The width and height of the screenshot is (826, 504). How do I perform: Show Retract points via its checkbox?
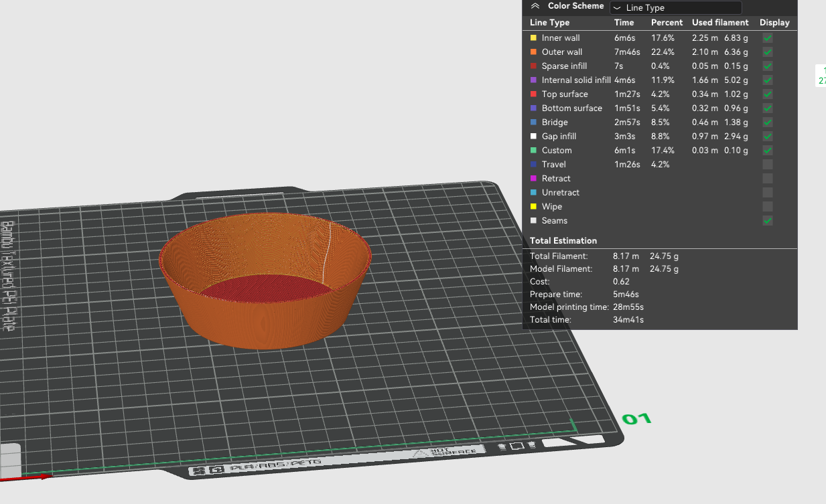[x=768, y=179]
